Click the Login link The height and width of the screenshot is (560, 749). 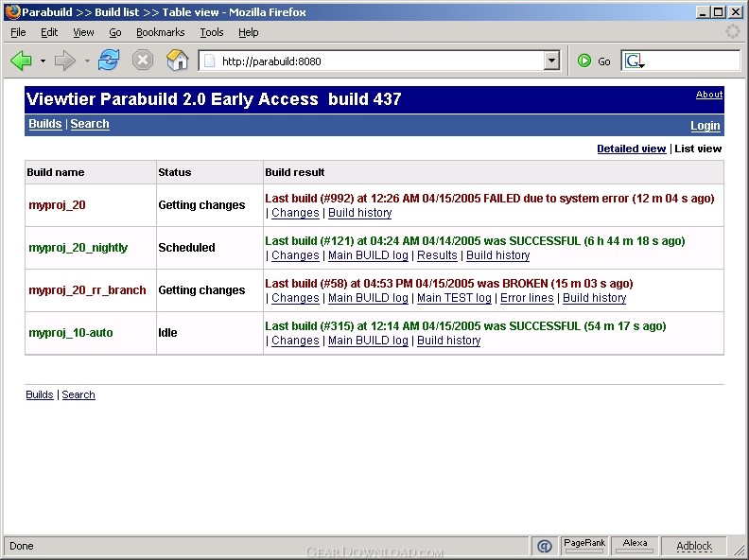point(705,126)
